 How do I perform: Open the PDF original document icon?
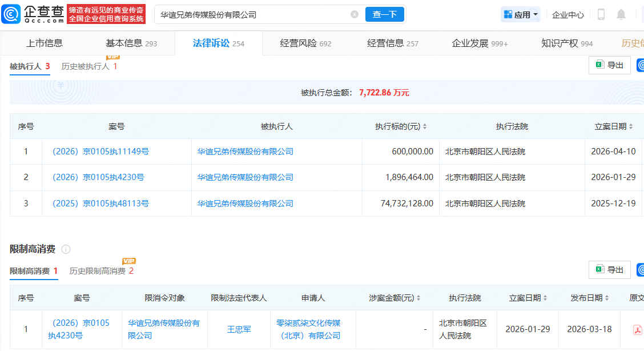(637, 330)
